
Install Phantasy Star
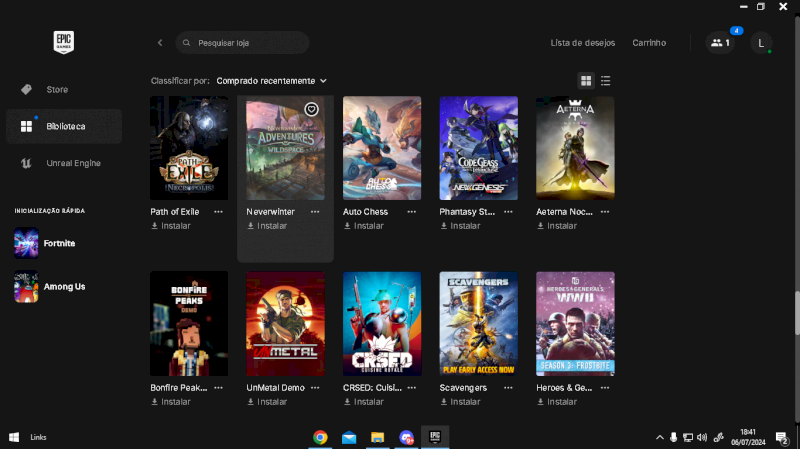(460, 226)
